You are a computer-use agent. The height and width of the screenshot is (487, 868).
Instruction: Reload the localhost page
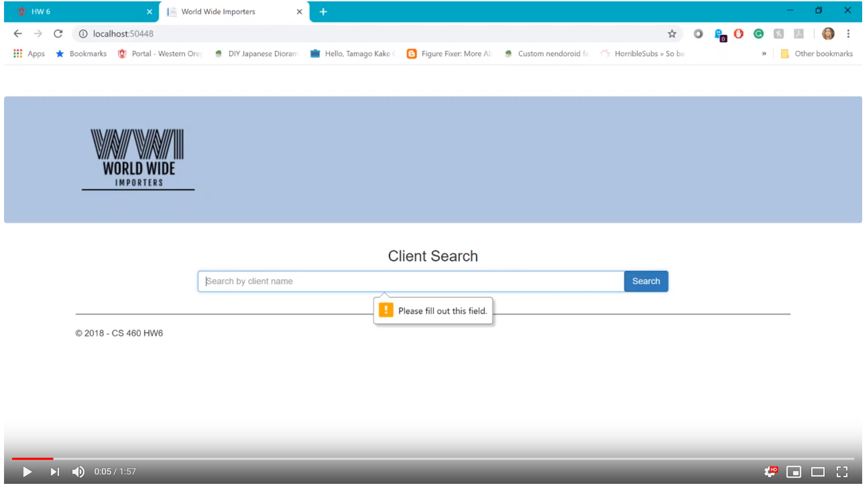pos(58,34)
